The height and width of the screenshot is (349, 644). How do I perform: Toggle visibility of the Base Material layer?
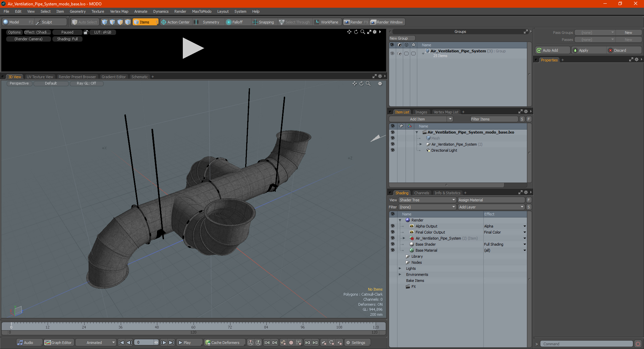pos(392,250)
